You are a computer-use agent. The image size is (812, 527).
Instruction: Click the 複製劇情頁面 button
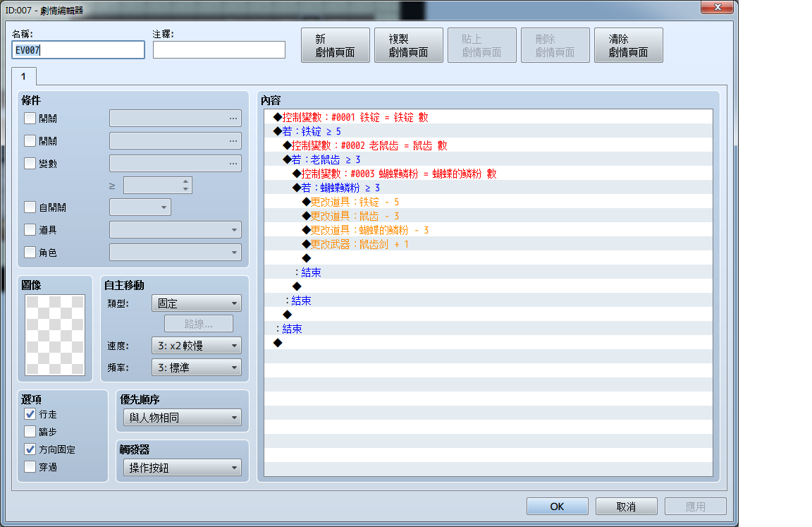tap(409, 46)
